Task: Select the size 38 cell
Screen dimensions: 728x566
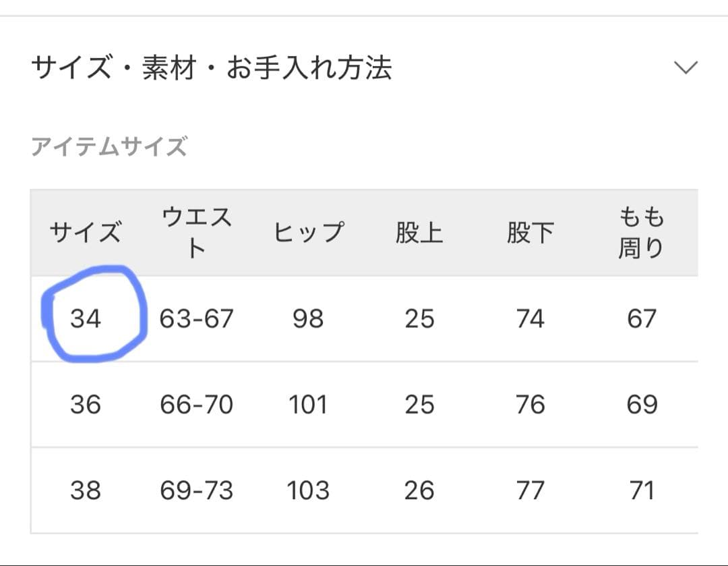Action: [x=86, y=490]
